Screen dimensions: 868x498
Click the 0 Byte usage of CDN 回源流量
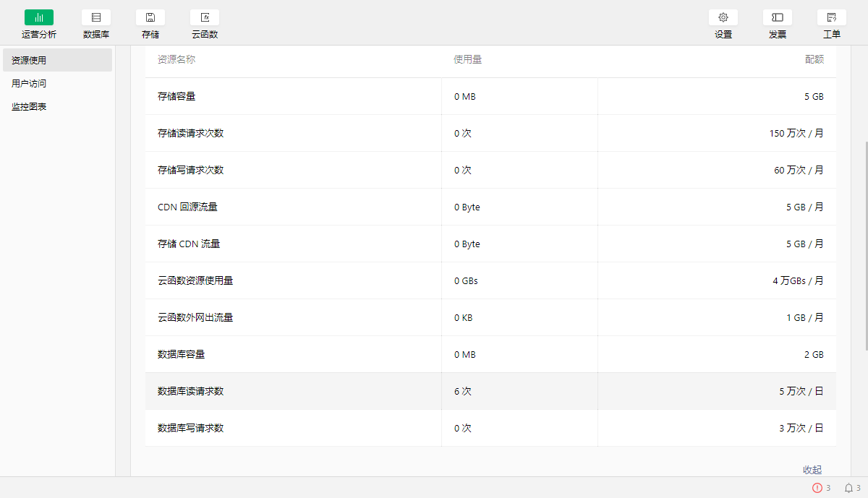(467, 207)
